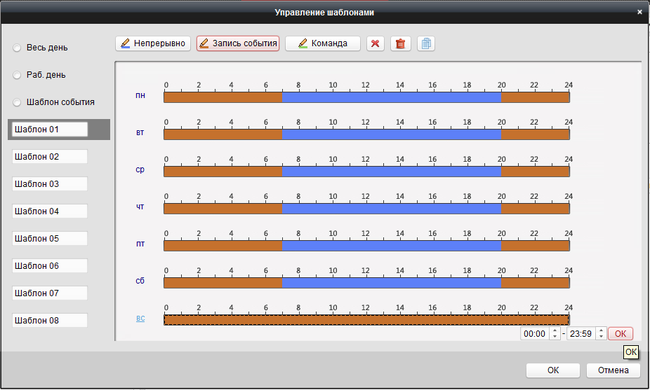Increase the 00:00 start time stepper
Image resolution: width=650 pixels, height=390 pixels.
pos(555,331)
